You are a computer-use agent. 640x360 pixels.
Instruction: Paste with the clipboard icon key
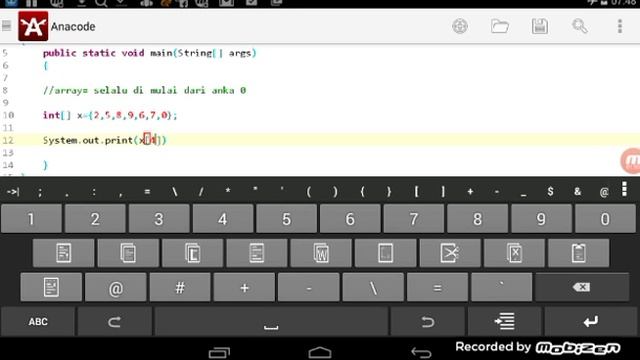pyautogui.click(x=579, y=253)
